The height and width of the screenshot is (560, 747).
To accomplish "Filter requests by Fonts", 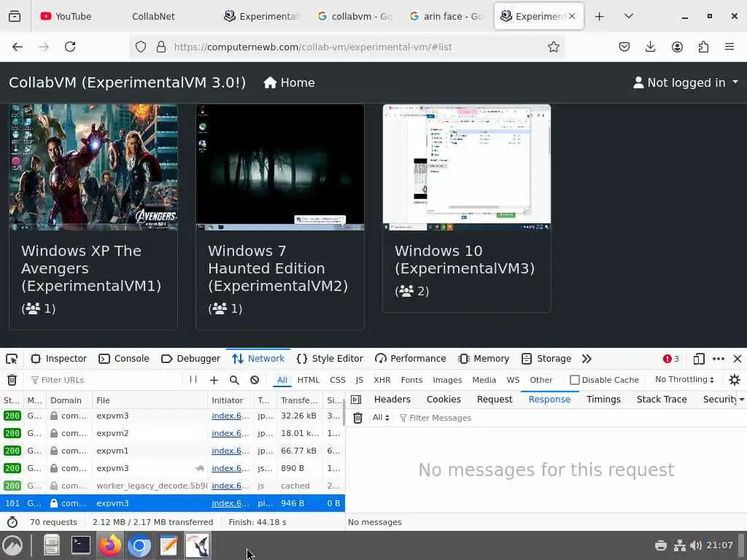I will pyautogui.click(x=411, y=379).
